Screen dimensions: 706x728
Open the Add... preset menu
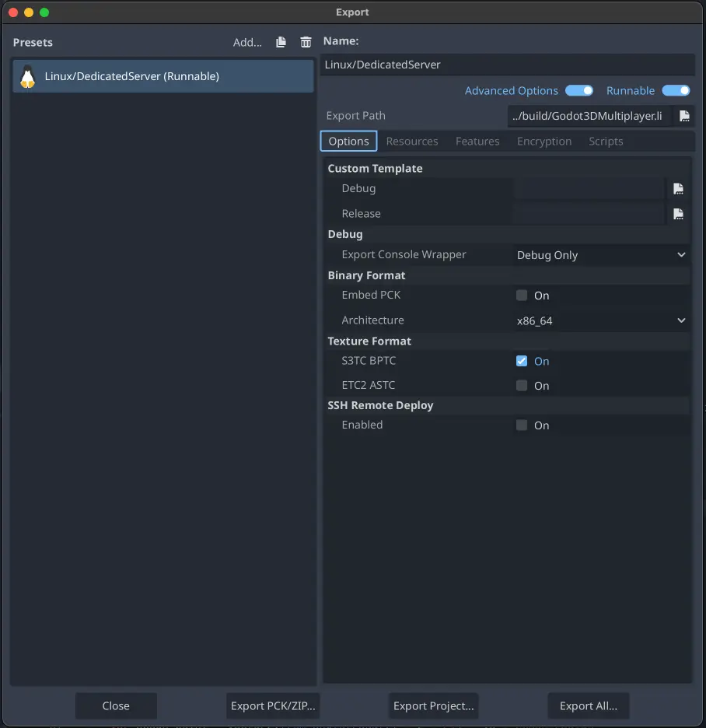coord(247,42)
